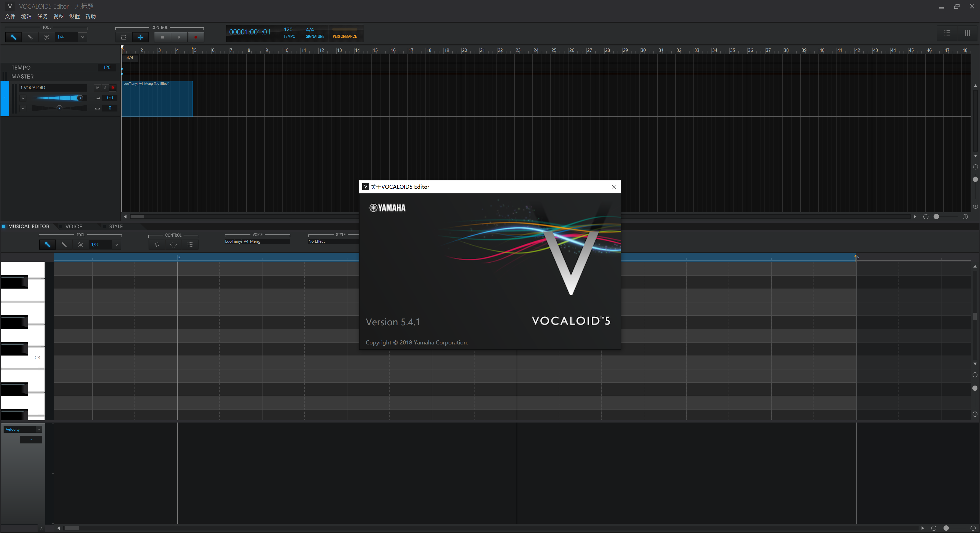Toggle auto-scroll follow playhead button
The image size is (980, 533).
click(x=140, y=37)
